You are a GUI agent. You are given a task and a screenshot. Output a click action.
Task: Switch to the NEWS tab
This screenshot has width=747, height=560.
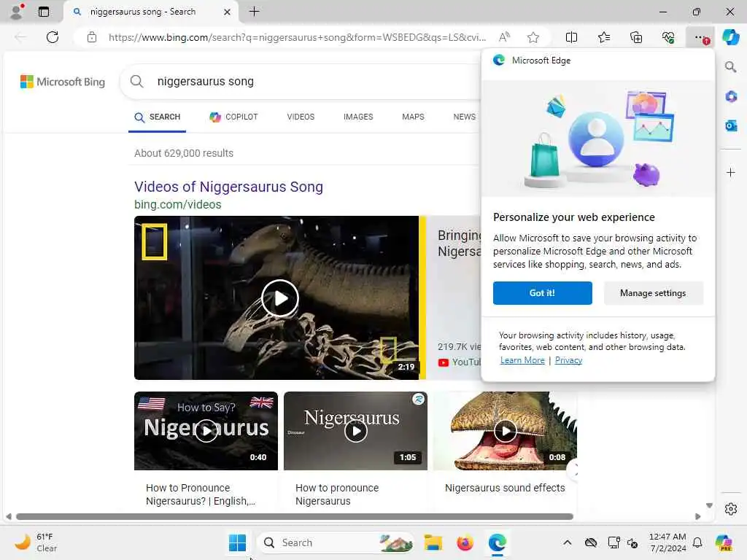click(x=465, y=117)
